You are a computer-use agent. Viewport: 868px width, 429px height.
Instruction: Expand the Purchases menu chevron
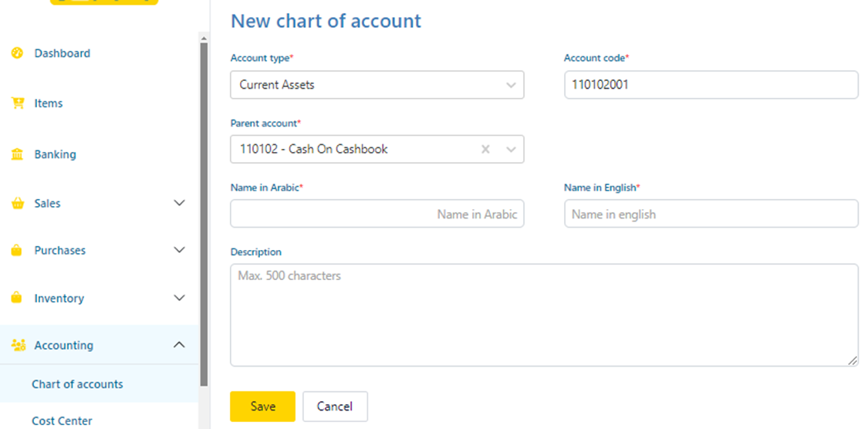tap(179, 251)
